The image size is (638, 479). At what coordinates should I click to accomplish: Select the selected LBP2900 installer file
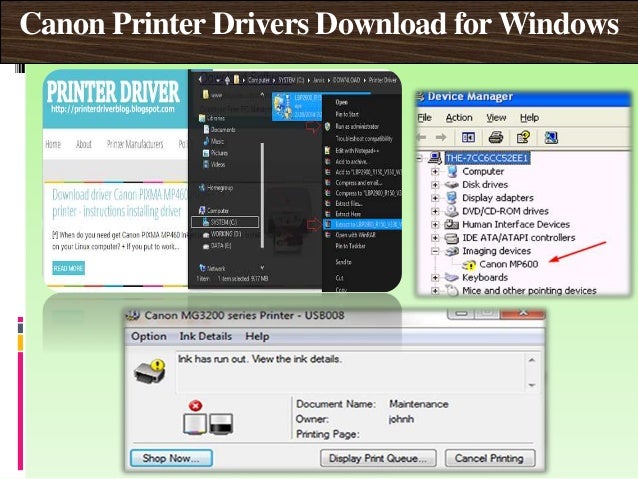click(296, 107)
